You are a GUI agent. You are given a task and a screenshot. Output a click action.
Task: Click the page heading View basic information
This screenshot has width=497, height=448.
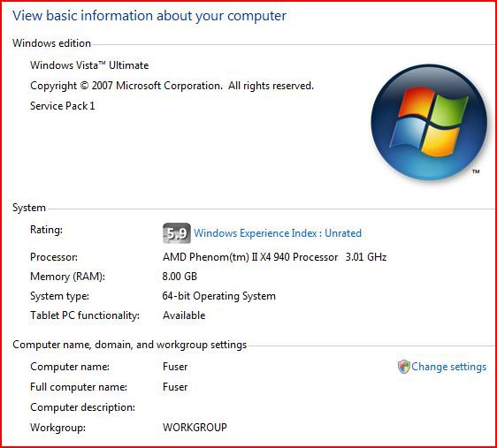[x=149, y=16]
